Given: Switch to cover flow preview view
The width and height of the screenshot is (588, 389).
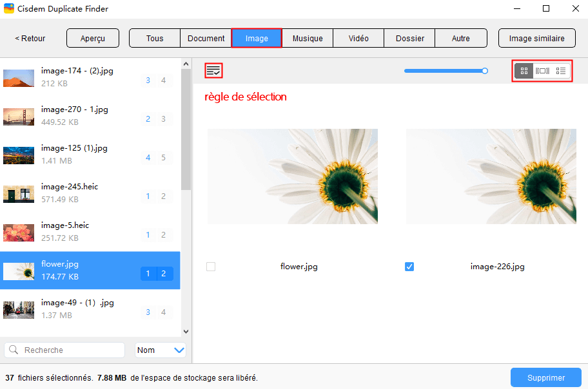Looking at the screenshot, I should pyautogui.click(x=542, y=71).
